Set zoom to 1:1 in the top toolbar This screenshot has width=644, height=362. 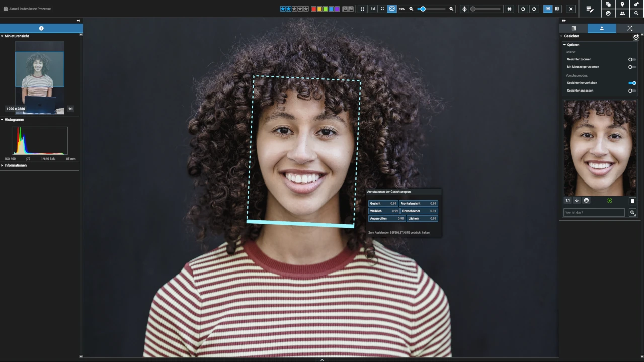[373, 9]
